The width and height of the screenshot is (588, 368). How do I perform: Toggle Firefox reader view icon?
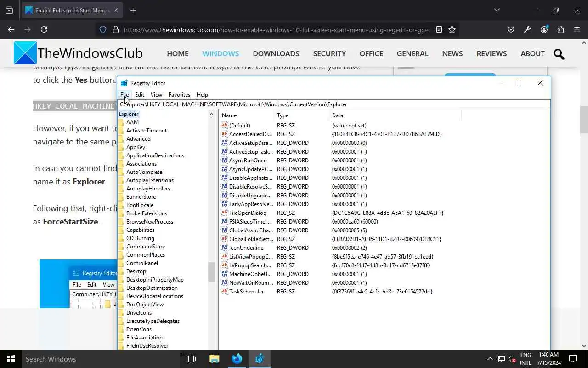click(439, 29)
